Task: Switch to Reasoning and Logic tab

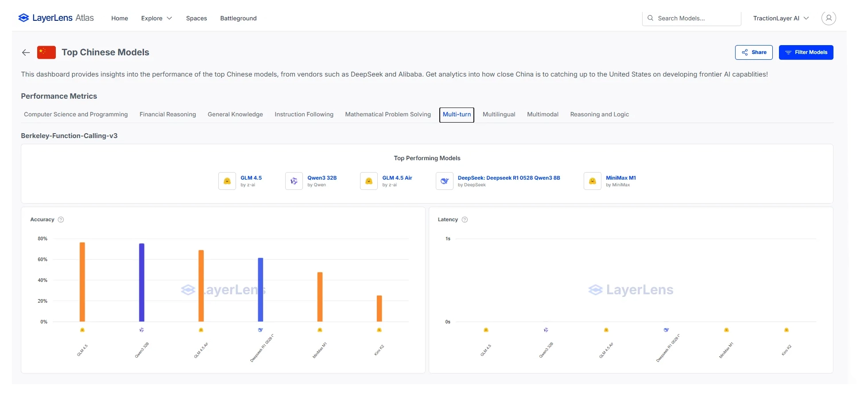Action: click(x=600, y=114)
